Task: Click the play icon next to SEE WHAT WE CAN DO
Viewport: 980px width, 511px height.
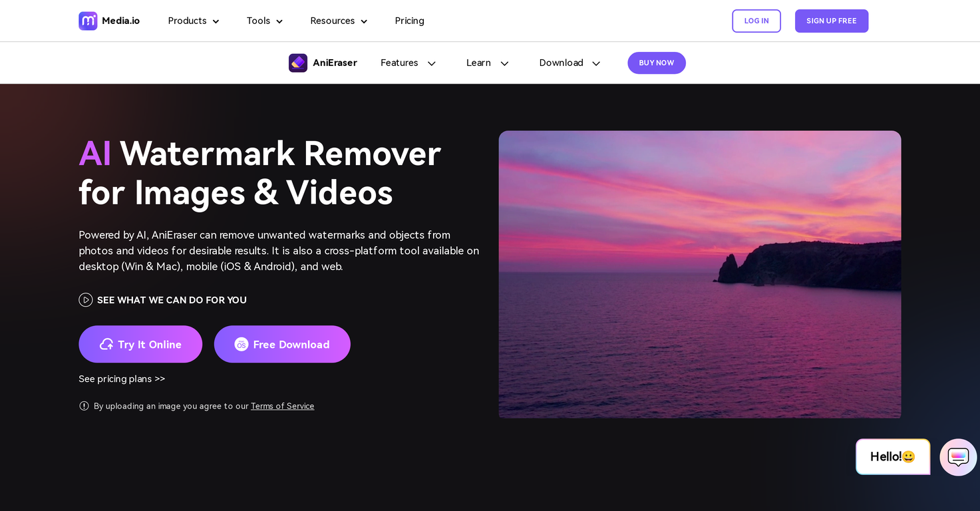Action: (86, 300)
